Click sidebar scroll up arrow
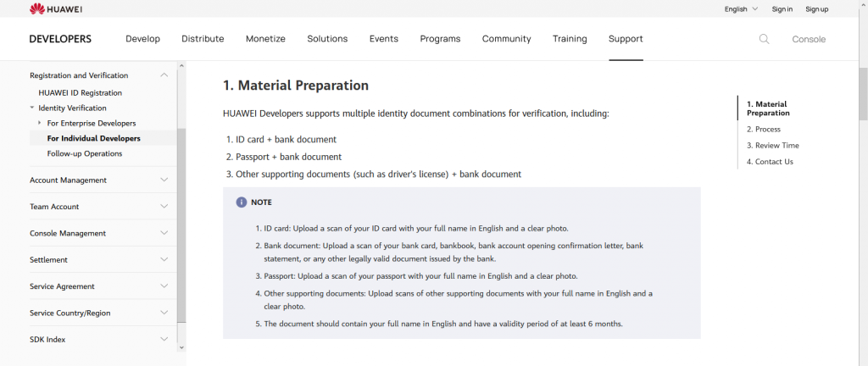Screen dimensions: 868x366 click(x=181, y=66)
